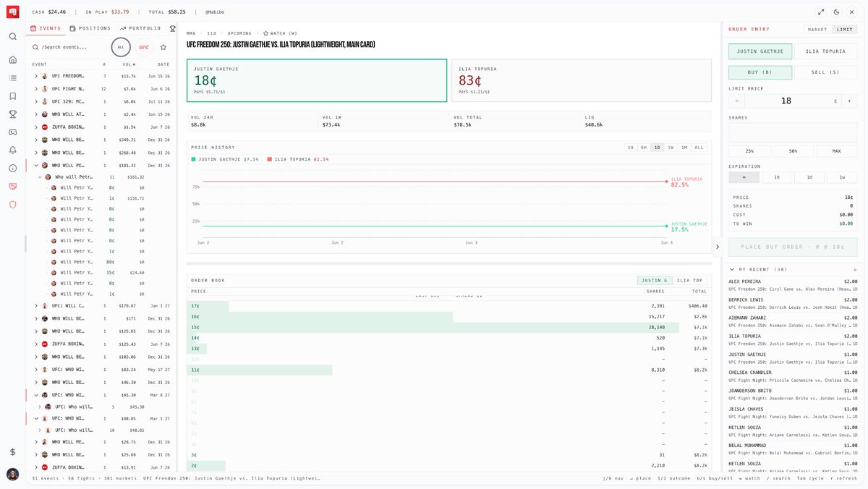This screenshot has width=868, height=489.
Task: Click the expand fullscreen icon top right
Action: click(x=821, y=12)
